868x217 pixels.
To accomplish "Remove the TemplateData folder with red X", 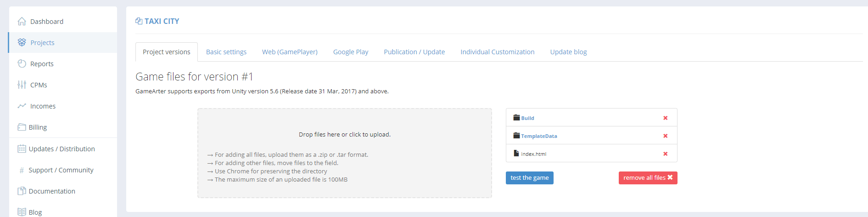I will (665, 136).
